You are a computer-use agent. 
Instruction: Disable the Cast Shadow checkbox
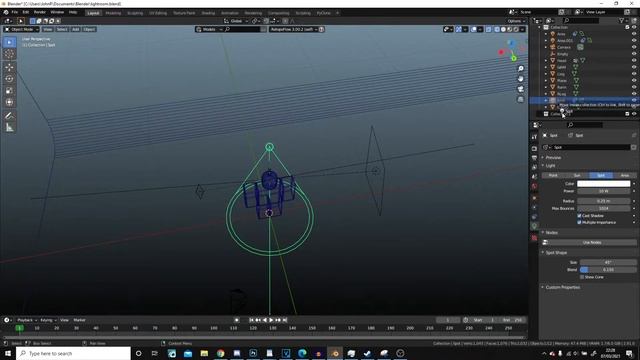tap(579, 216)
